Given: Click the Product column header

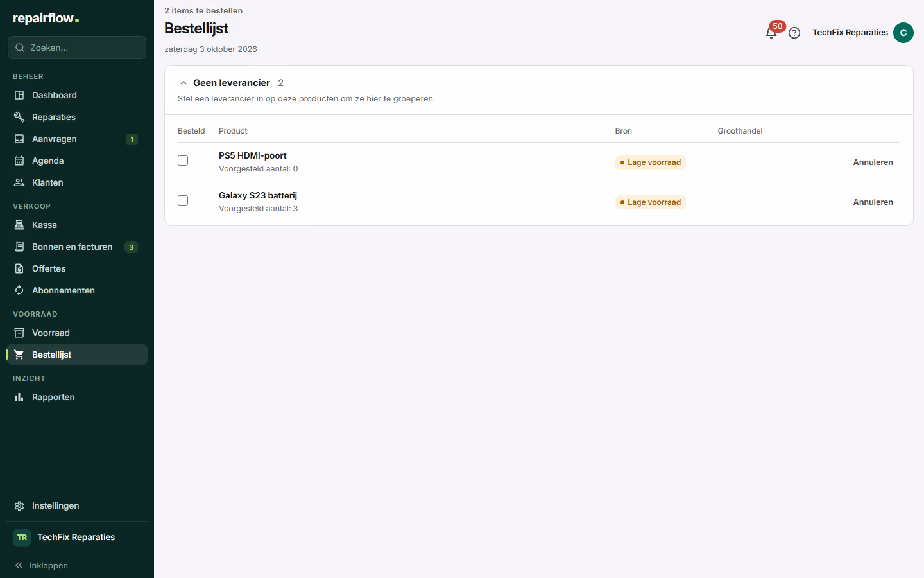Looking at the screenshot, I should (x=233, y=131).
